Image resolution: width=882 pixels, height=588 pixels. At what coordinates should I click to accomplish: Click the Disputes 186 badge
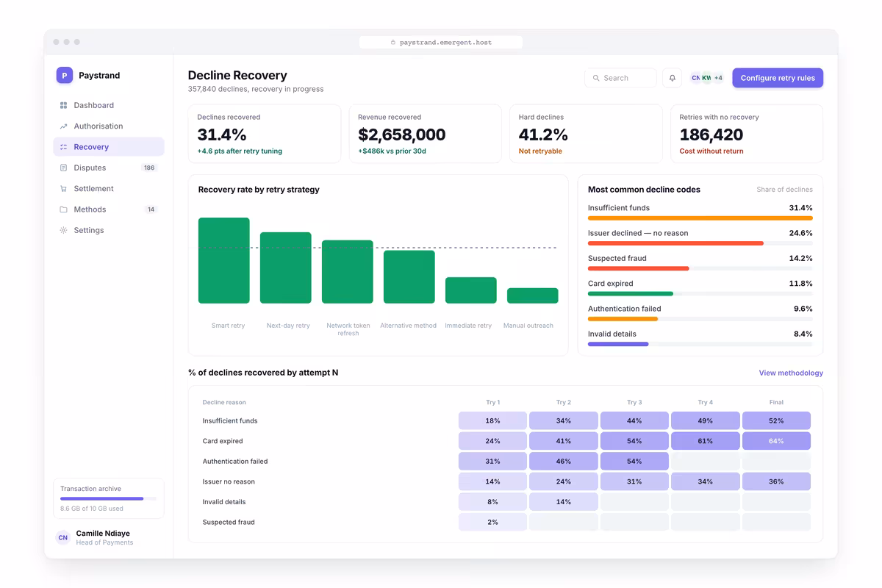tap(149, 168)
